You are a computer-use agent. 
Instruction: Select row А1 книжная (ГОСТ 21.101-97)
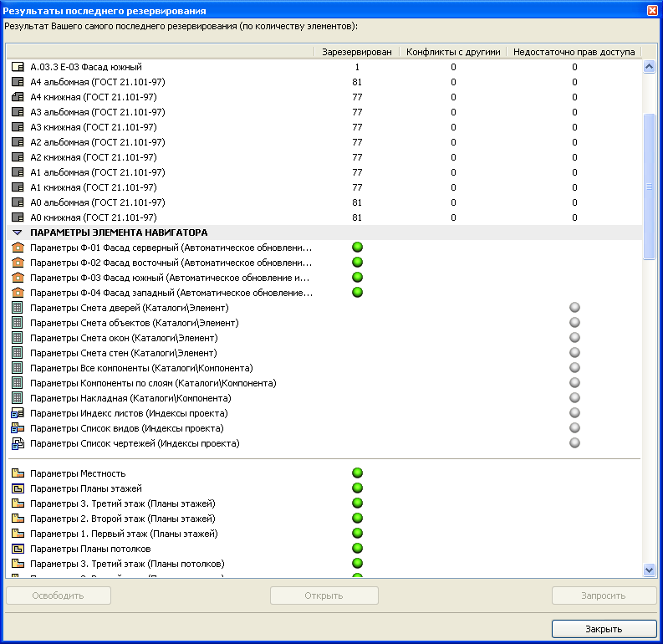324,187
